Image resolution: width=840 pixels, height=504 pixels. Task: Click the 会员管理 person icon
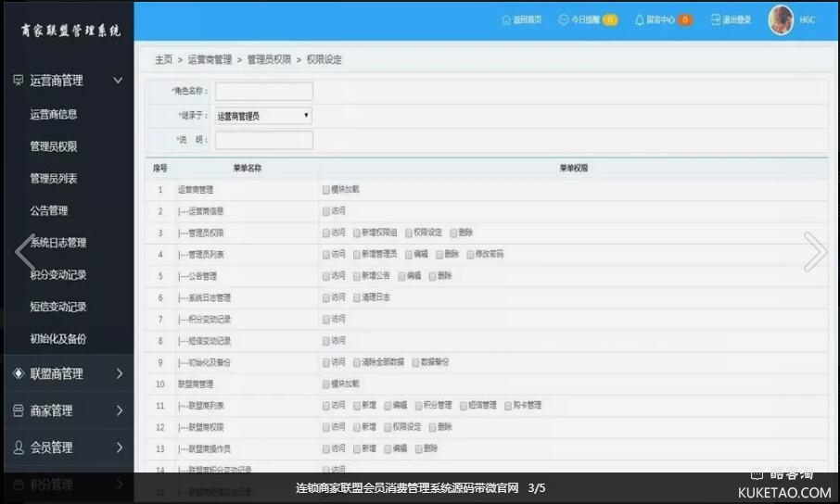click(19, 447)
